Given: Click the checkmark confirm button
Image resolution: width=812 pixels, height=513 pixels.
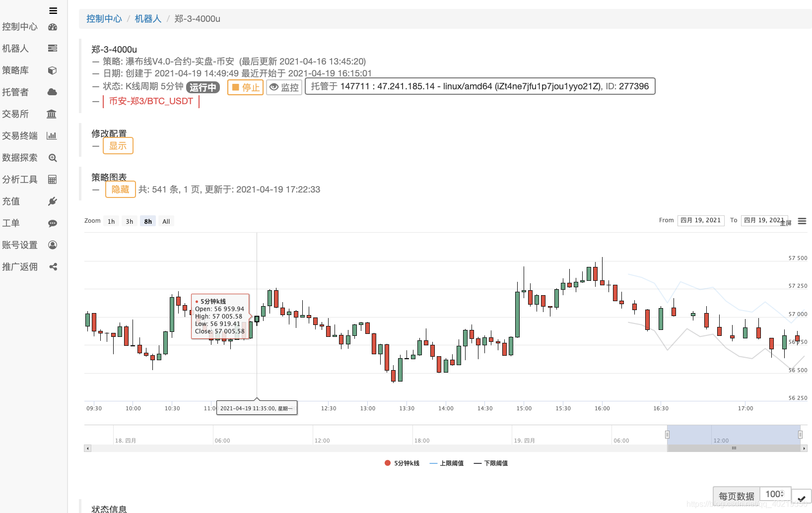Looking at the screenshot, I should click(802, 498).
